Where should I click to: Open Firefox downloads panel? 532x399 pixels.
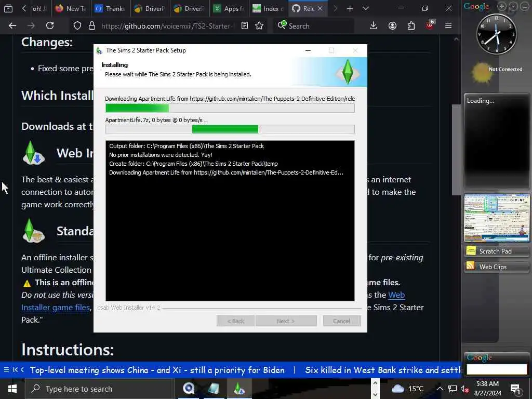click(x=373, y=26)
